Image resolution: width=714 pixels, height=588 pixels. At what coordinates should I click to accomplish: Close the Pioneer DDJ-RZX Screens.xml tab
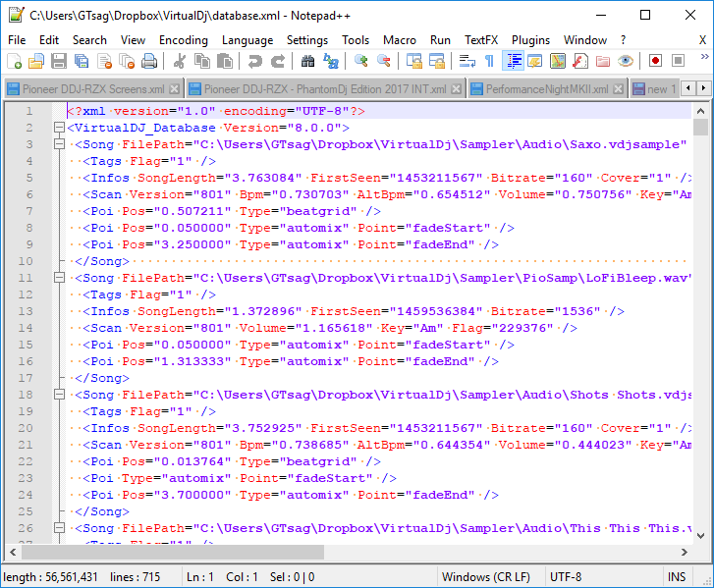pyautogui.click(x=174, y=89)
